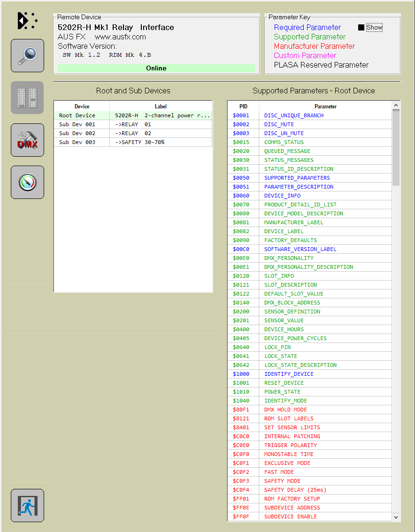The width and height of the screenshot is (415, 532).
Task: Select Sub Dev 001 RELAY 01 row
Action: tap(133, 124)
